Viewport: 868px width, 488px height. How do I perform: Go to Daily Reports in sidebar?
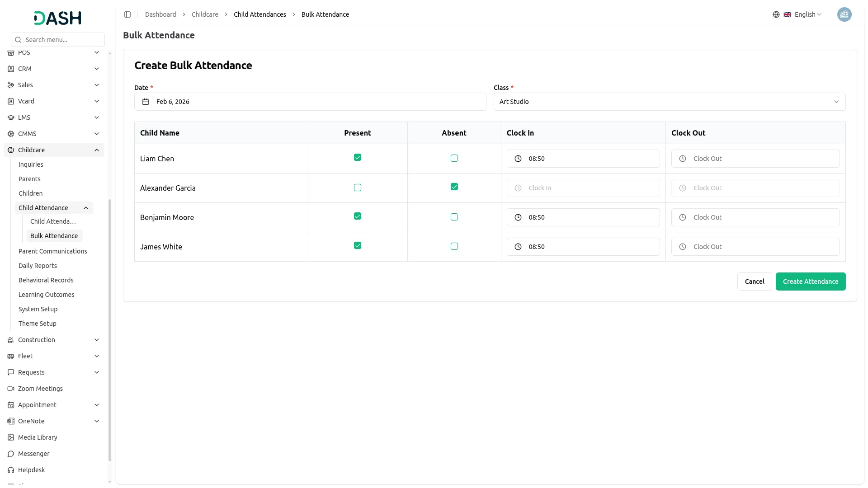pos(38,266)
